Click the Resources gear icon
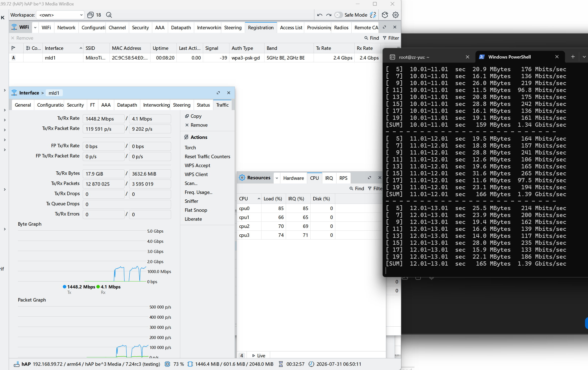The width and height of the screenshot is (588, 370). point(242,178)
